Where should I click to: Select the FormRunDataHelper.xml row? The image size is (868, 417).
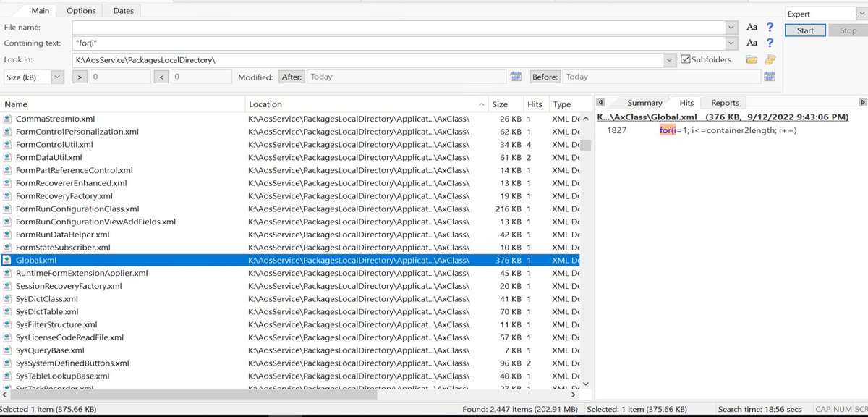click(290, 235)
